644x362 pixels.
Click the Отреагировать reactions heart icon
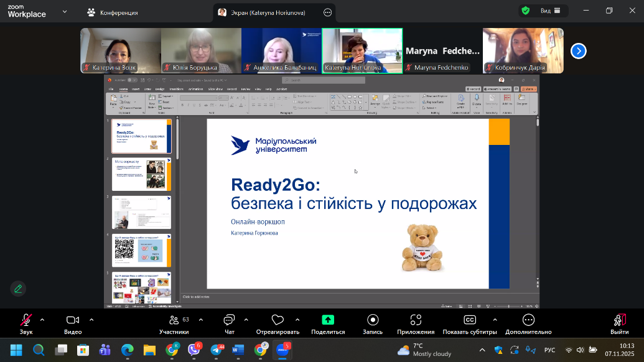click(278, 320)
